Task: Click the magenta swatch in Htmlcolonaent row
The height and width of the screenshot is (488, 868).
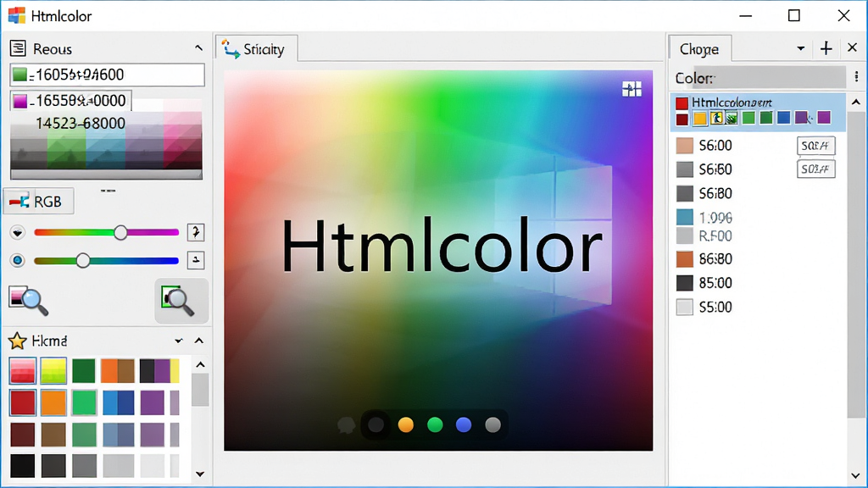Action: click(x=824, y=117)
